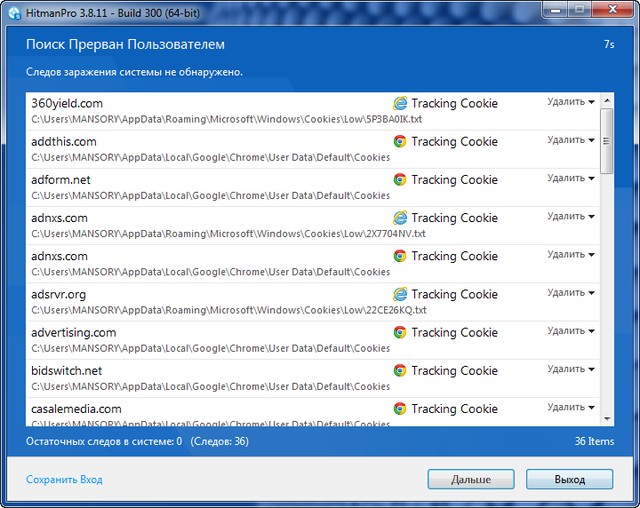
Task: Select the advertising.com tracking cookie entry
Action: tap(200, 339)
